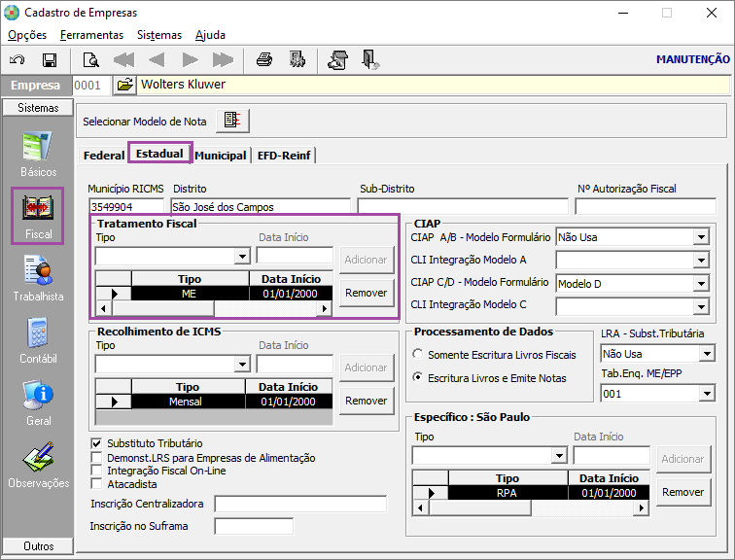Click Adicionar in Tratamento Fiscal
735x560 pixels.
[x=367, y=260]
